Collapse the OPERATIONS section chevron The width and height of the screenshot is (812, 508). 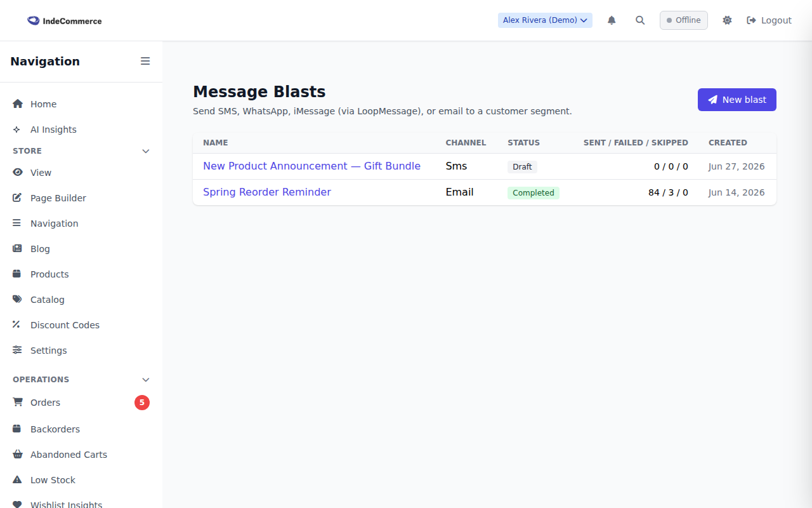point(146,380)
